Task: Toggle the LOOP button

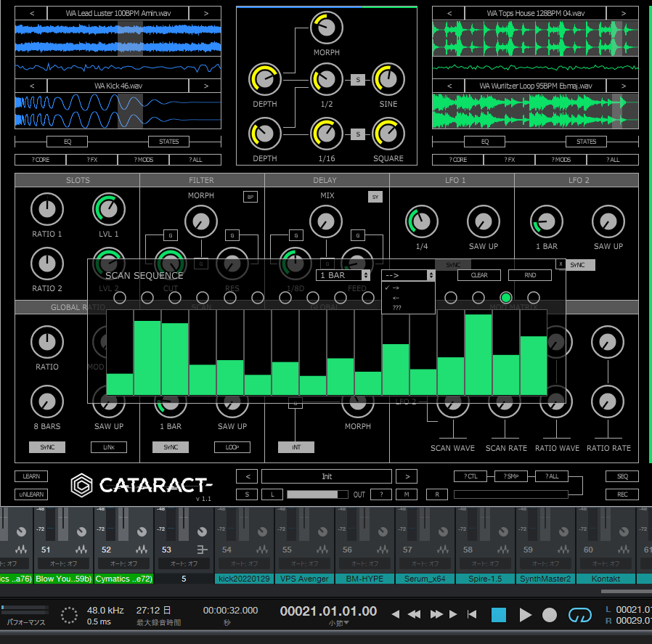Action: (232, 447)
